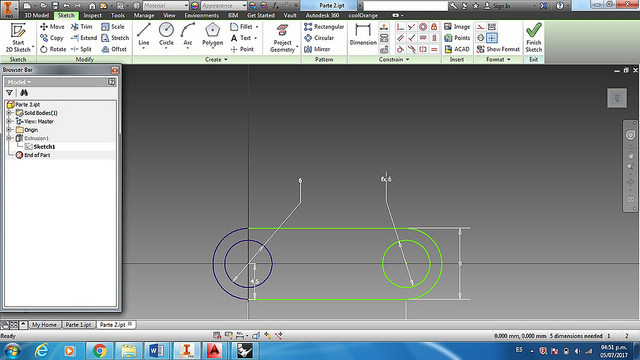Expand the Origin folder node
The width and height of the screenshot is (640, 360).
(x=9, y=130)
